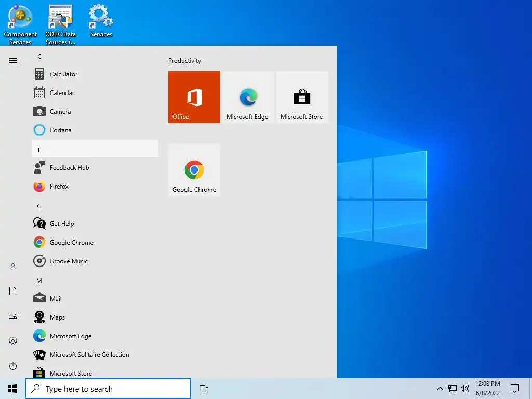Click the Microsoft Edge tile
This screenshot has height=399, width=532.
tap(248, 97)
